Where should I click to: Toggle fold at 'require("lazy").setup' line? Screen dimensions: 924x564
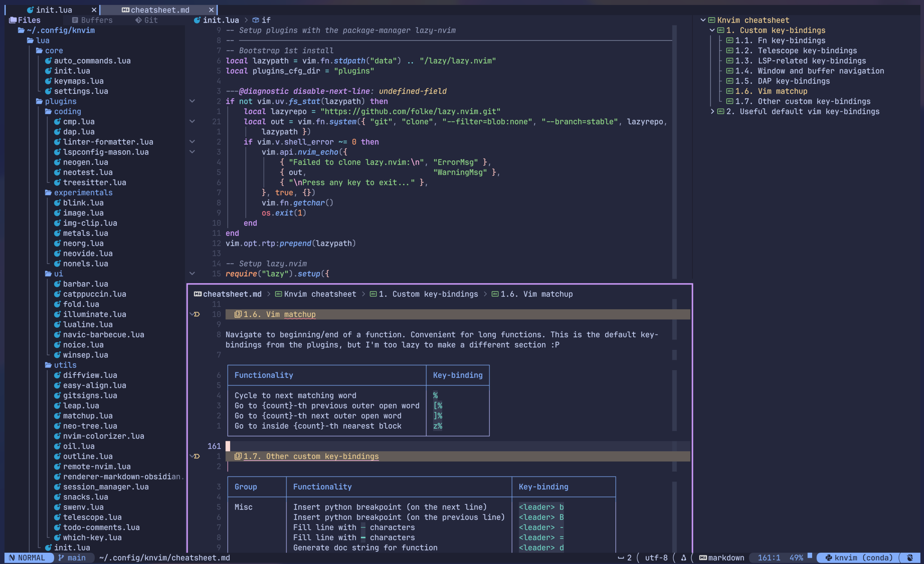pos(192,274)
